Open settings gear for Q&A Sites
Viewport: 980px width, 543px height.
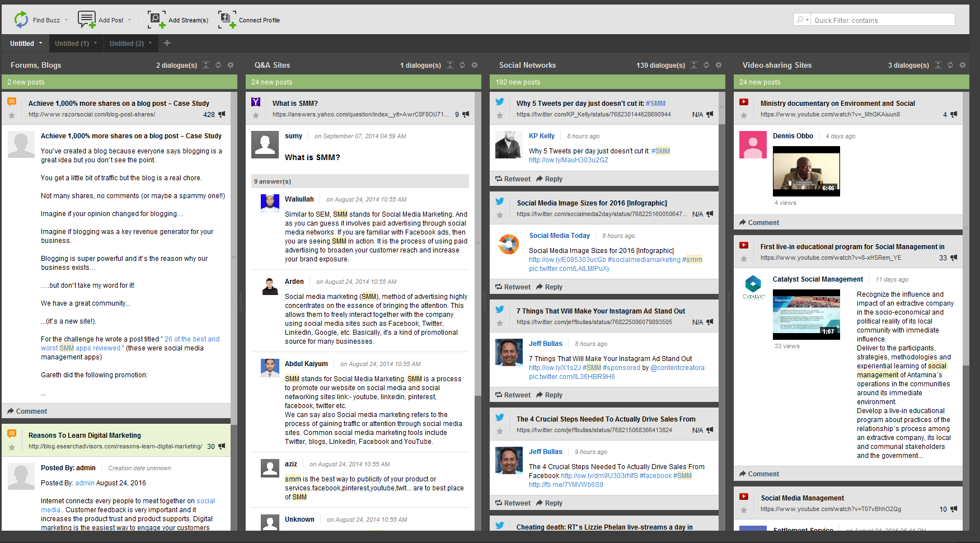pyautogui.click(x=475, y=65)
